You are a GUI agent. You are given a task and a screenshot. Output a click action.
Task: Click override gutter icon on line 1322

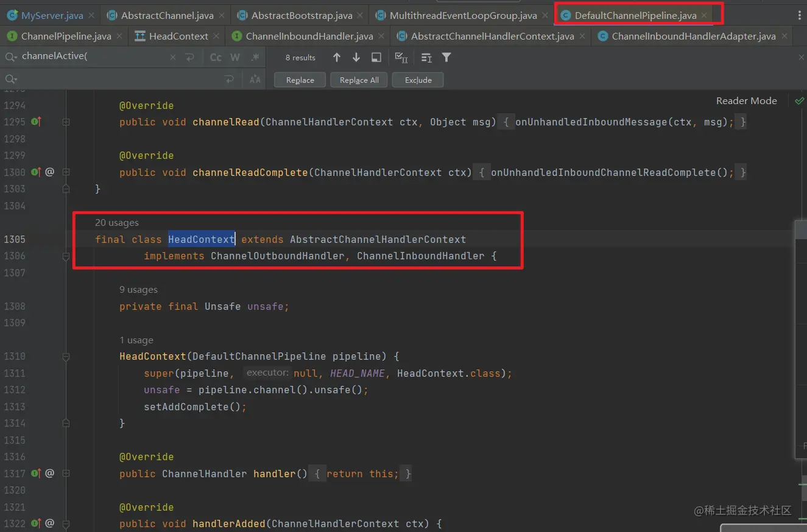[36, 523]
